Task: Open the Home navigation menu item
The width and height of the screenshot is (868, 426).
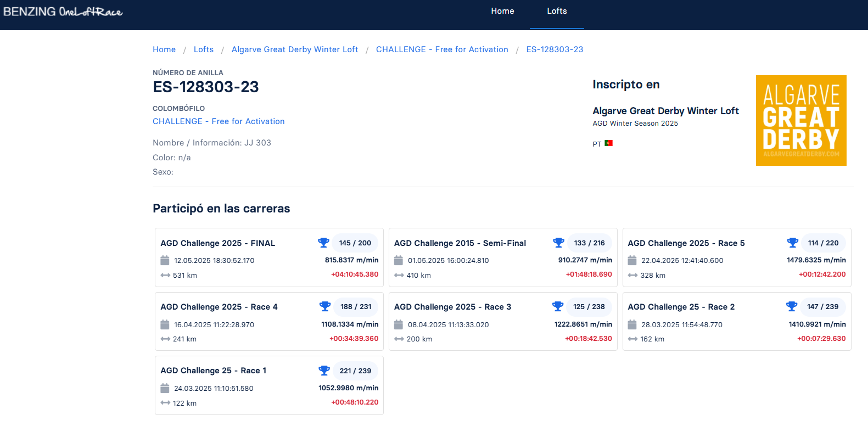Action: pos(502,11)
